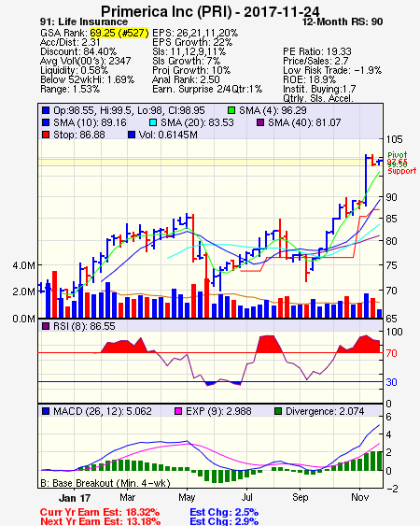
Task: Click the 'Earn. Surprise 2/4Qtr:1%' text
Action: [207, 90]
